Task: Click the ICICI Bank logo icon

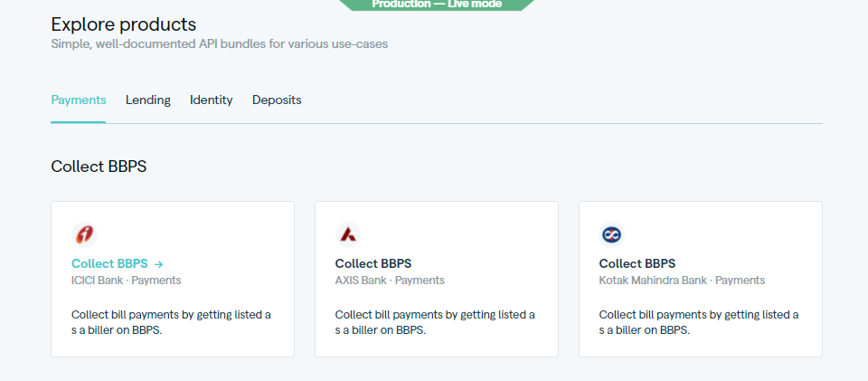Action: click(x=84, y=234)
